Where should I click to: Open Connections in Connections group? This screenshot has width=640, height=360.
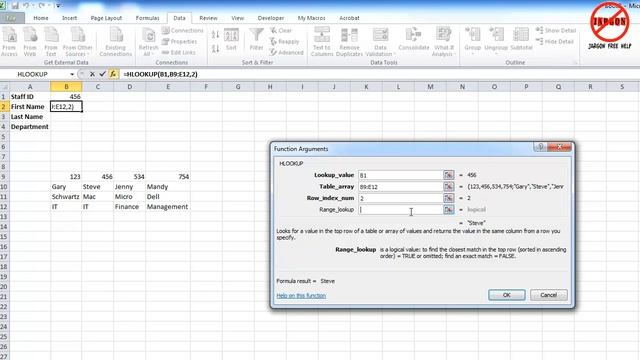(182, 31)
